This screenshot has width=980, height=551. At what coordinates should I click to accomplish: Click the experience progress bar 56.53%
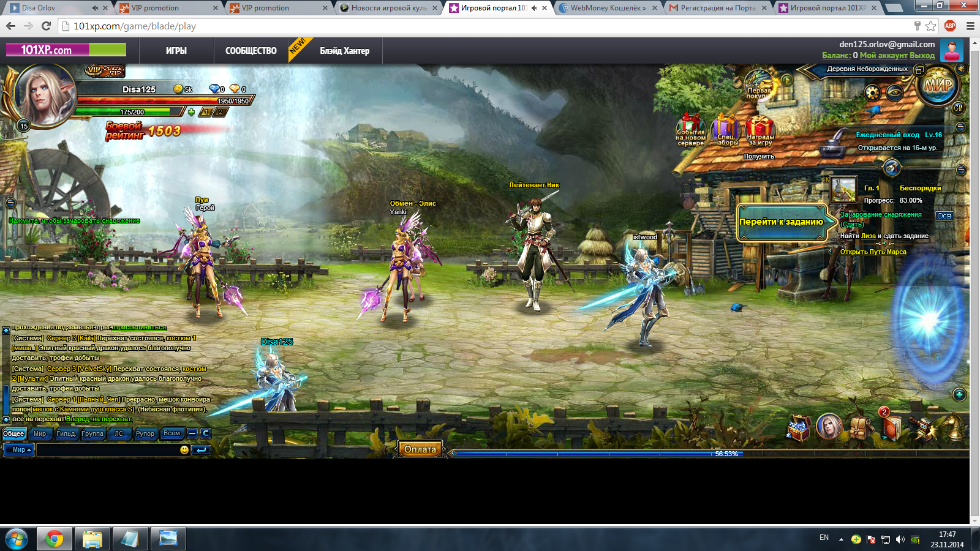[709, 454]
